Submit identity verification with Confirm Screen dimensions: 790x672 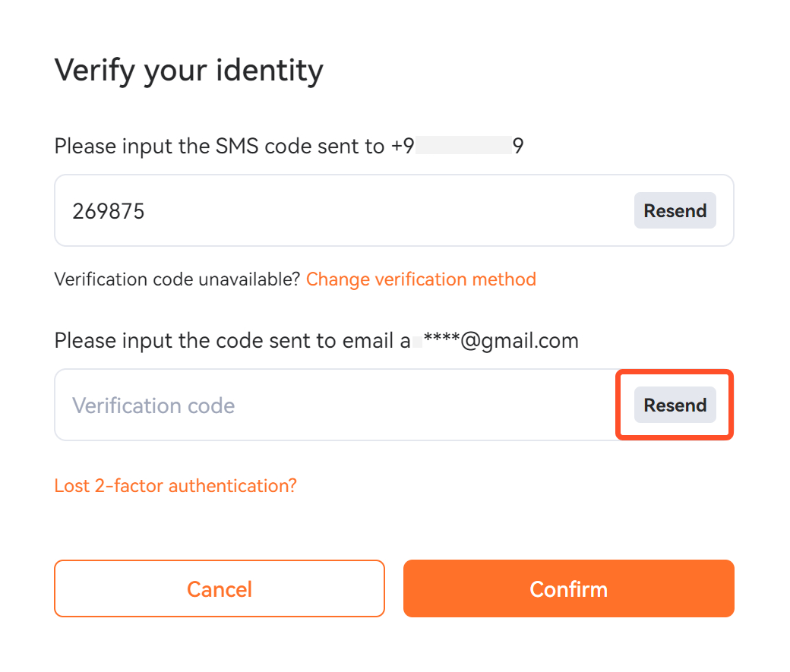click(568, 589)
